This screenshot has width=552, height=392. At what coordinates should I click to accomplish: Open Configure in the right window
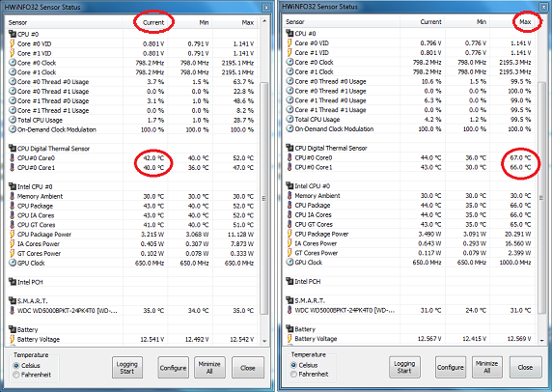[x=451, y=367]
